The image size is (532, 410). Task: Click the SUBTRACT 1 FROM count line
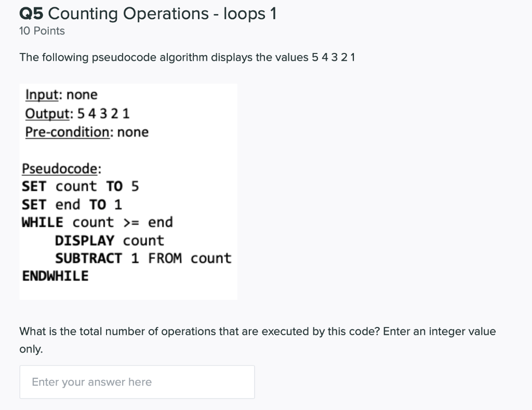click(144, 257)
